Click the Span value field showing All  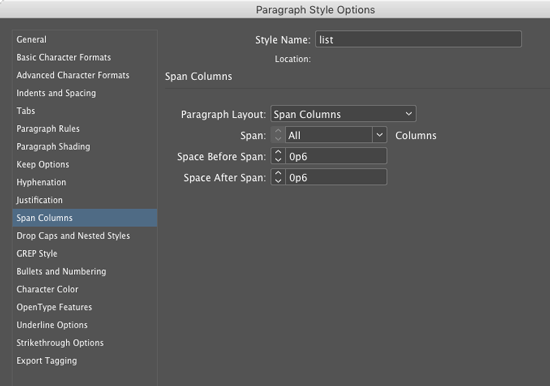329,135
